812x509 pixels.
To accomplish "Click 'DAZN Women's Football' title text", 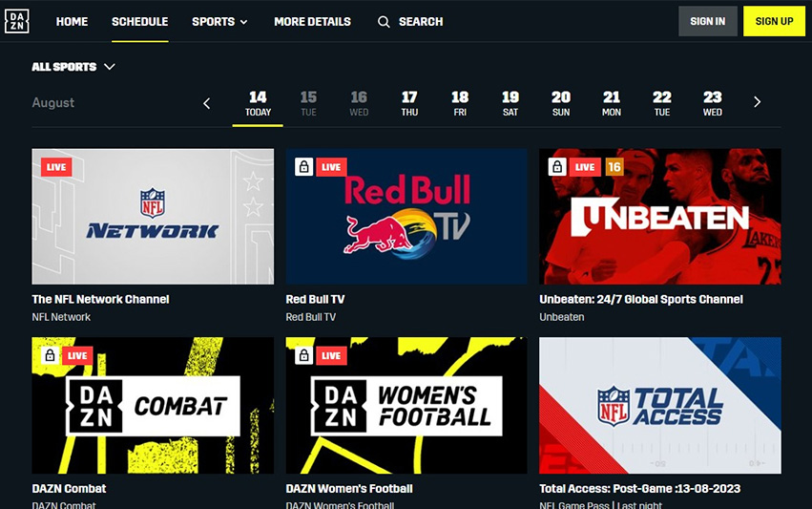I will 349,488.
